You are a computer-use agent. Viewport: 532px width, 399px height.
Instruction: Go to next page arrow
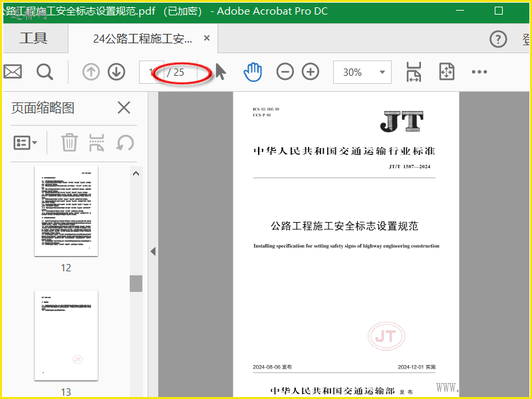(x=116, y=72)
